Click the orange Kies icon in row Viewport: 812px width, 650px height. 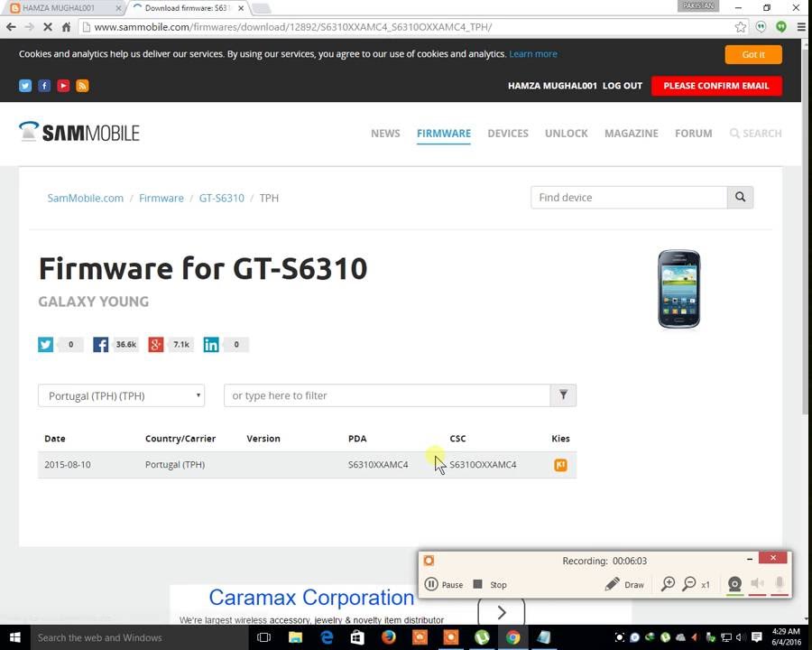coord(560,465)
